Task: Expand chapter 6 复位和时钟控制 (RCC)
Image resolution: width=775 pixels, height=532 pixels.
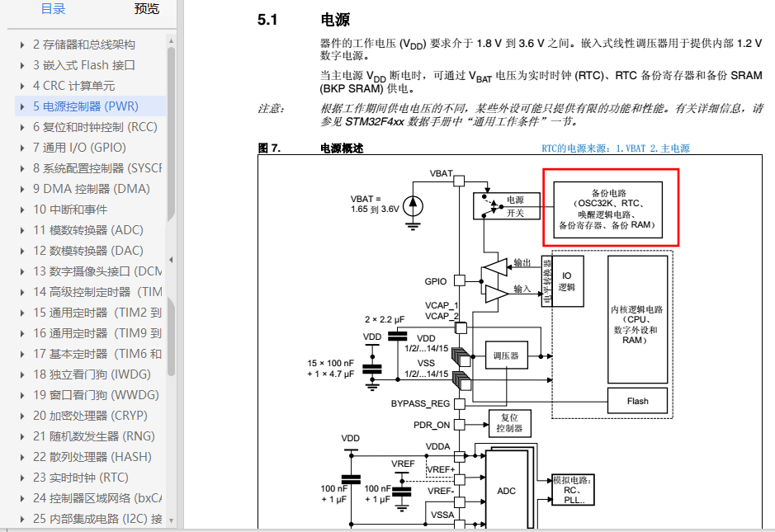Action: tap(22, 128)
